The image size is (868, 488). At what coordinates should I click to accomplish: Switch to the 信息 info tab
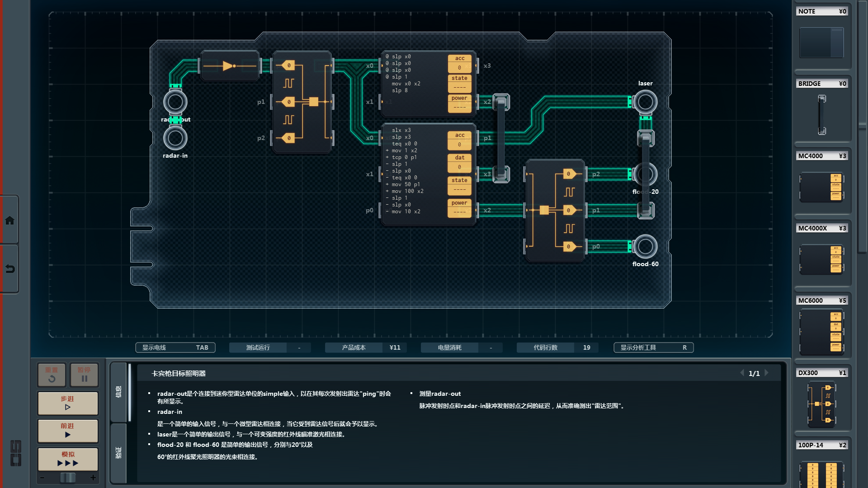click(x=118, y=391)
